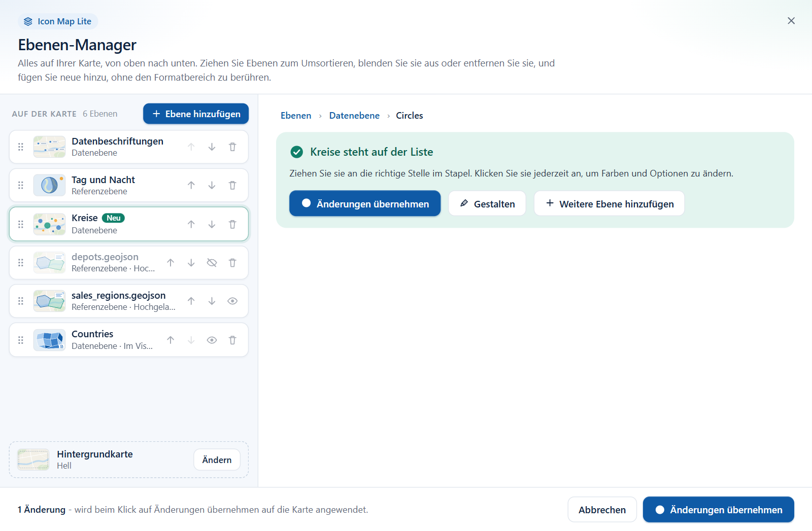Move Tag und Nacht layer up

191,185
